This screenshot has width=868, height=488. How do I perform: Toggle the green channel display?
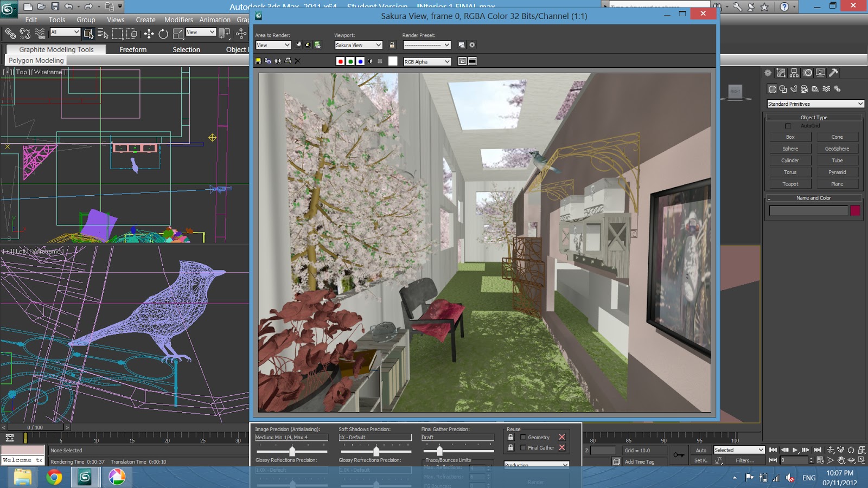(x=350, y=61)
